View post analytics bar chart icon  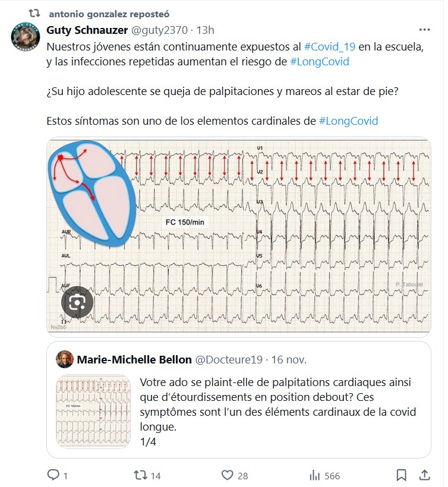315,475
